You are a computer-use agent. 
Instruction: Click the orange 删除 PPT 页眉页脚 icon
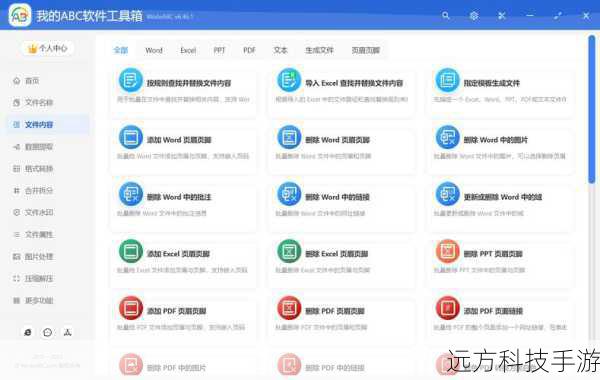(447, 251)
